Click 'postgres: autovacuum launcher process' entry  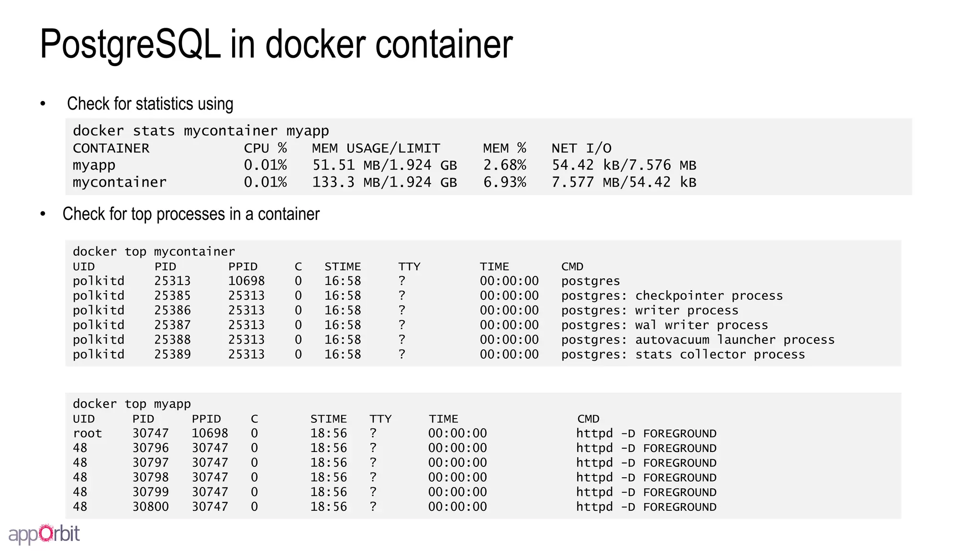(698, 340)
